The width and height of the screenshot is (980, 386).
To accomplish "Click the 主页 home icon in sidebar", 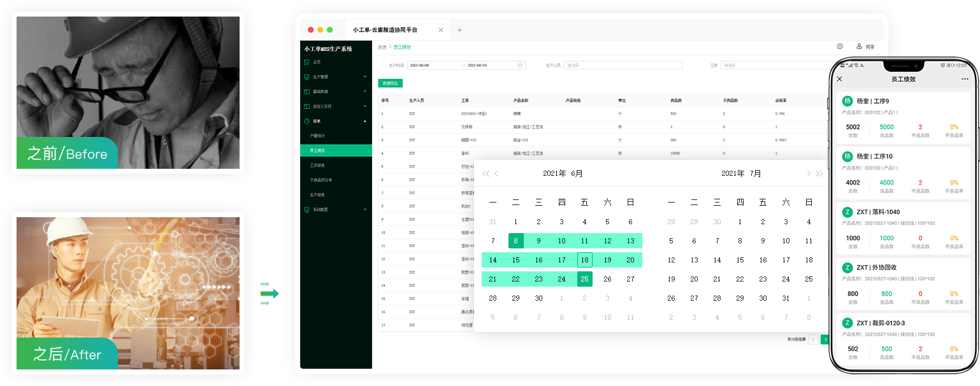I will [307, 62].
